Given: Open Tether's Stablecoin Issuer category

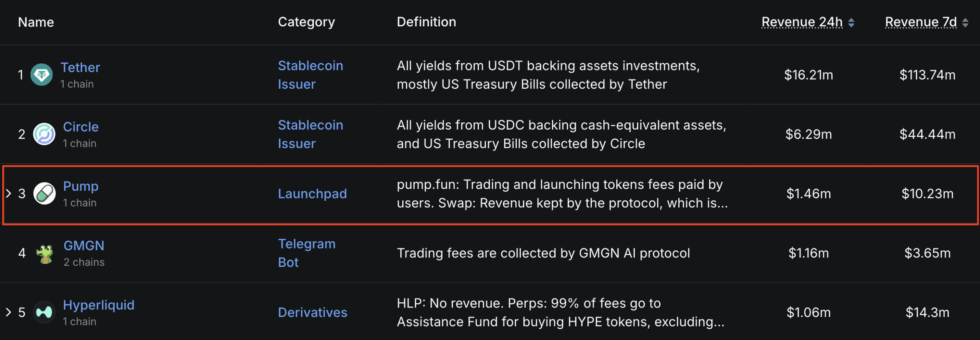Looking at the screenshot, I should (310, 75).
